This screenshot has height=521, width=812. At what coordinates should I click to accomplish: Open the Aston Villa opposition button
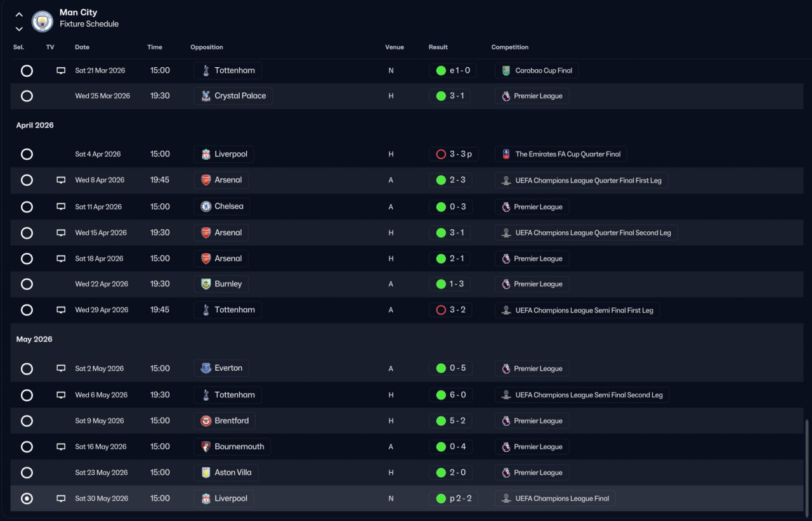226,473
